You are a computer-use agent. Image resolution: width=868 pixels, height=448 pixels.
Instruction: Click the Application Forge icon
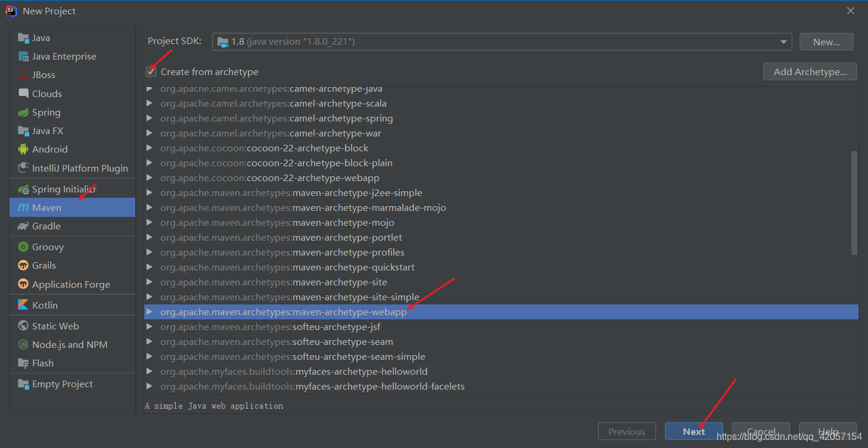pos(23,284)
